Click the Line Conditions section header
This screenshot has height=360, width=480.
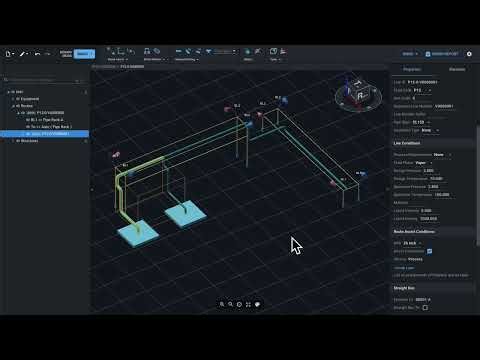click(433, 143)
